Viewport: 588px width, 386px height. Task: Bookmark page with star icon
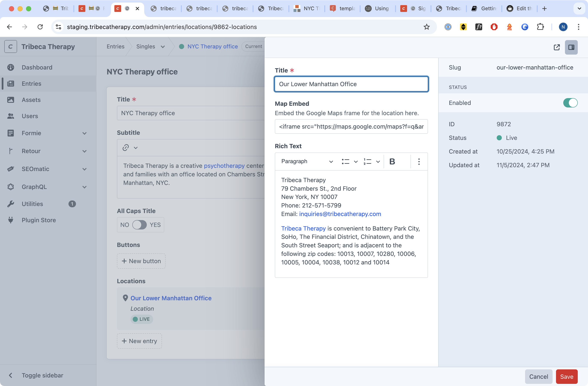(426, 27)
